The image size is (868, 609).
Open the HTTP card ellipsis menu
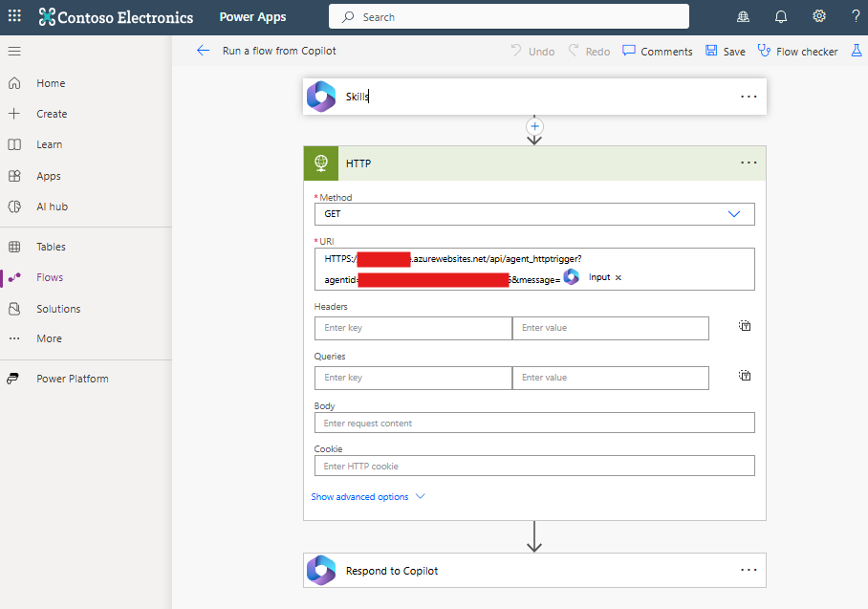(x=749, y=163)
